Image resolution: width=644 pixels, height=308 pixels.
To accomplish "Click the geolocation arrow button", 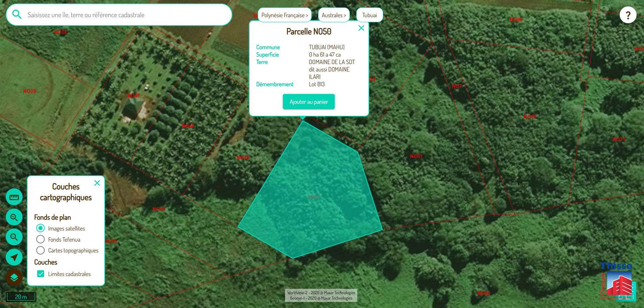I will click(14, 257).
